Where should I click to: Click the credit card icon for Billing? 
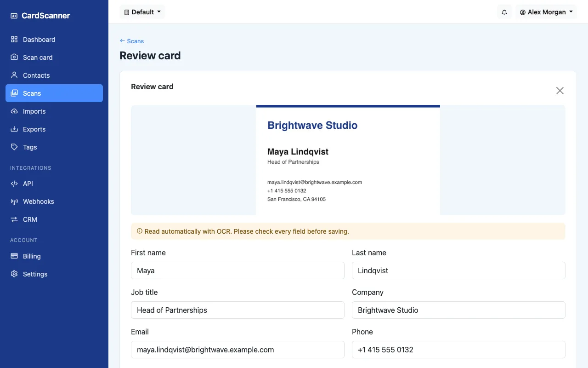tap(14, 256)
